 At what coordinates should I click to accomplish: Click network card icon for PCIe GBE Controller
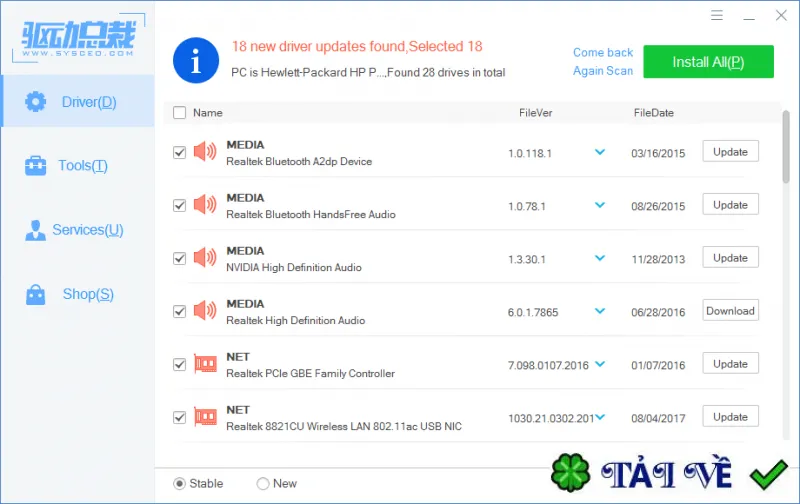pos(206,364)
